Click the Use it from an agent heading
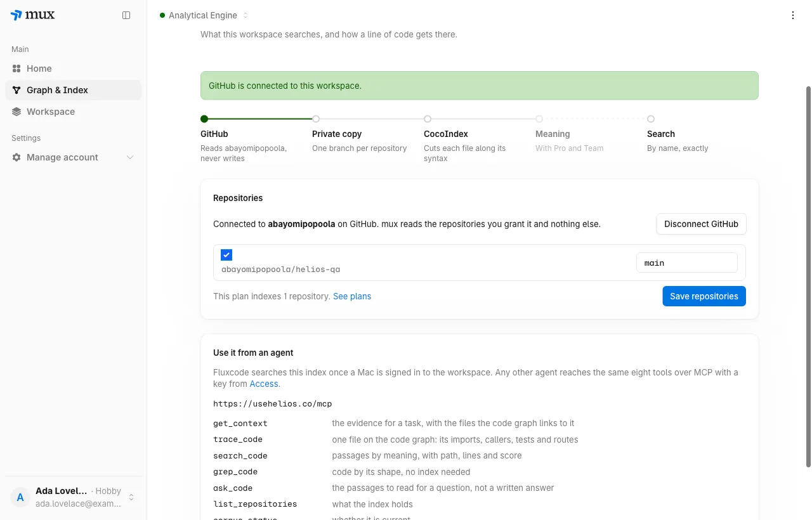 coord(253,353)
